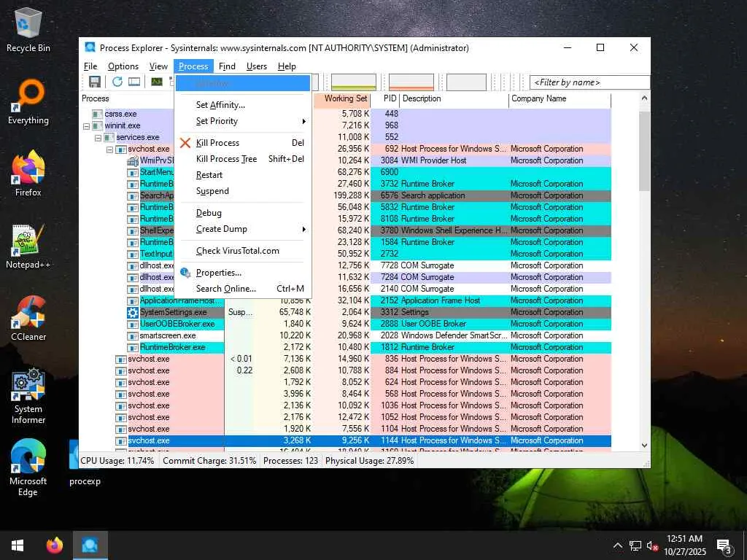747x560 pixels.
Task: Open Microsoft Edge desktop shortcut
Action: 28,467
